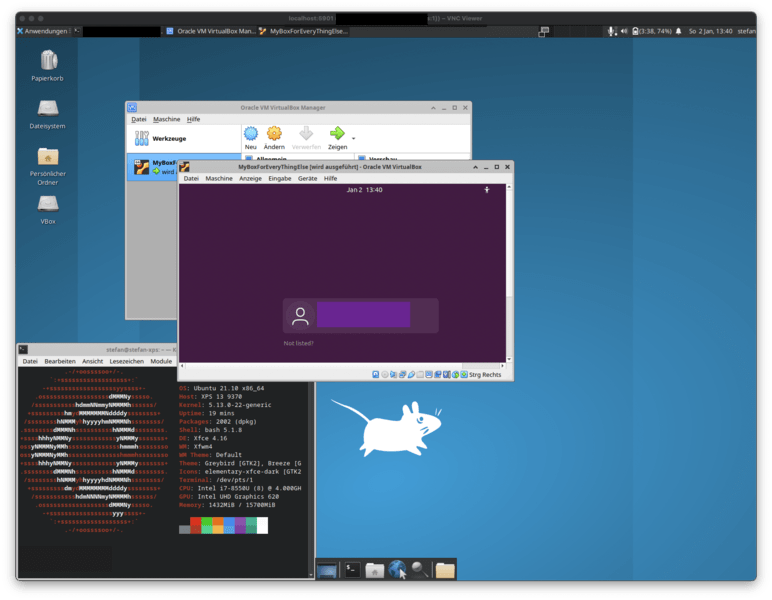Click the scroll right arrow in the VM window
The image size is (772, 600).
(x=503, y=366)
